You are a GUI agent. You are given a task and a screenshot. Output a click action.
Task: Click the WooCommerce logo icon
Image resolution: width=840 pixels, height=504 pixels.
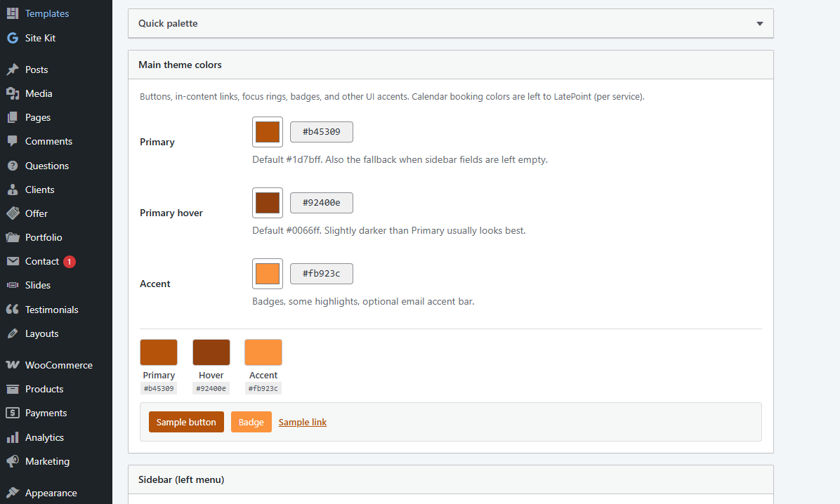tap(13, 365)
